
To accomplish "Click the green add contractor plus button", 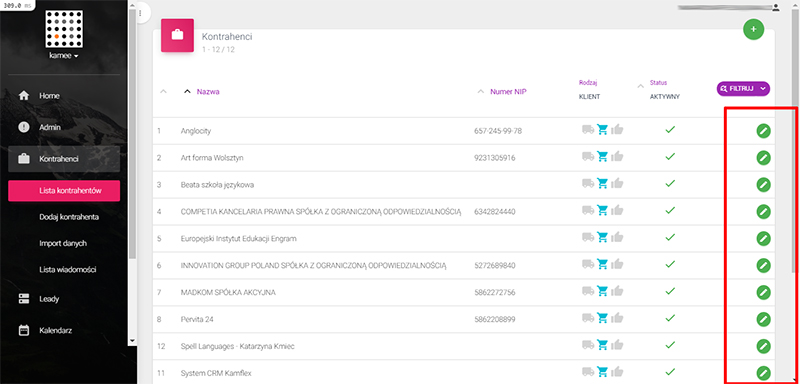I will (753, 30).
